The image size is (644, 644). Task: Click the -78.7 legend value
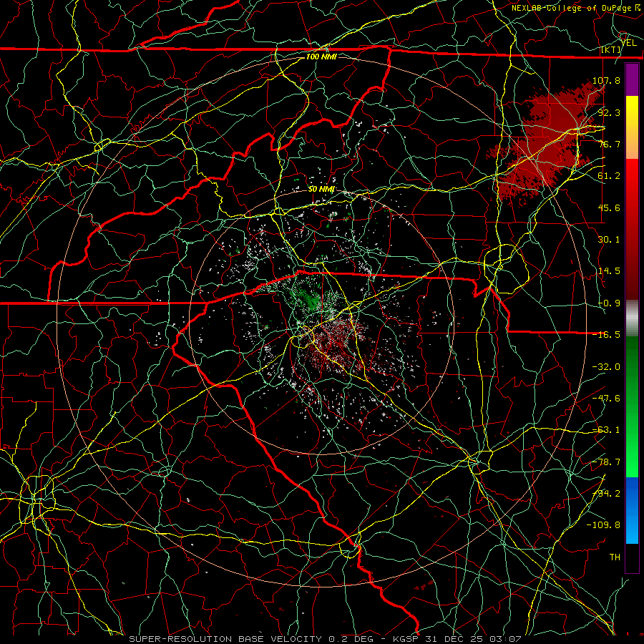click(606, 462)
